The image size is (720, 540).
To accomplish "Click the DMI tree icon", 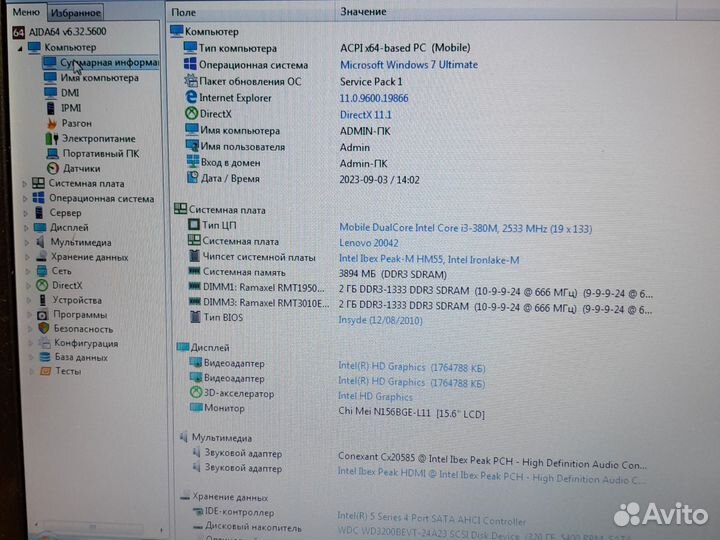I will 51,92.
